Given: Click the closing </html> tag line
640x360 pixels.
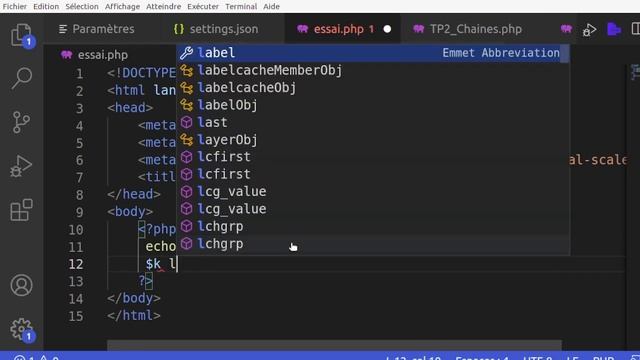Looking at the screenshot, I should 134,316.
